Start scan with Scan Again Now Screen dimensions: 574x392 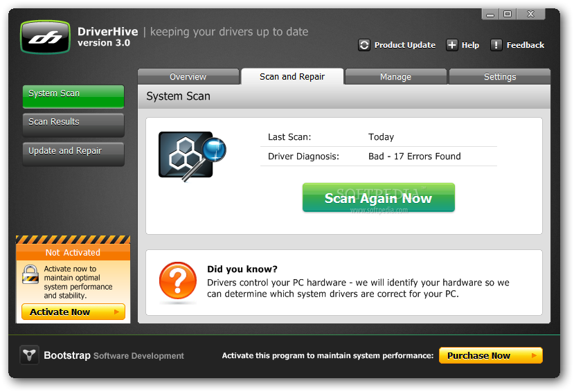click(379, 197)
